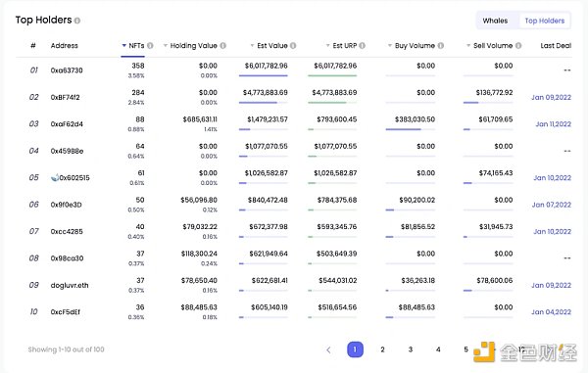588x373 pixels.
Task: Click info icon beside Buy Volume header
Action: (441, 46)
